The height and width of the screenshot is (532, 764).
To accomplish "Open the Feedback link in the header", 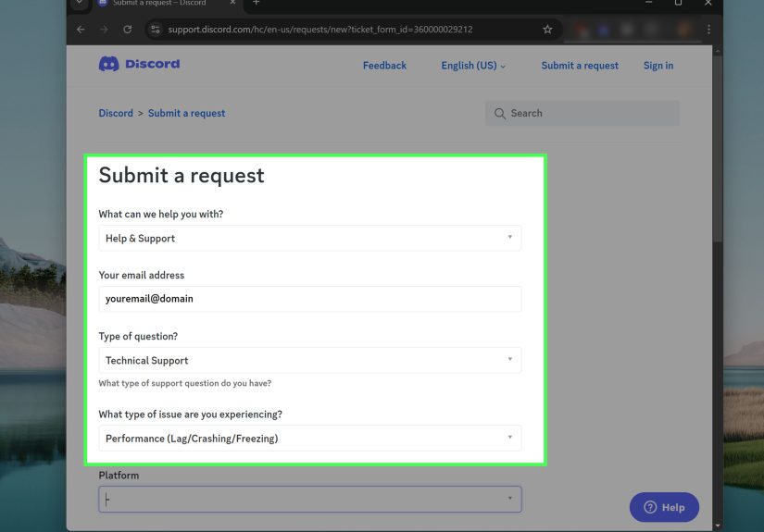I will pyautogui.click(x=384, y=65).
